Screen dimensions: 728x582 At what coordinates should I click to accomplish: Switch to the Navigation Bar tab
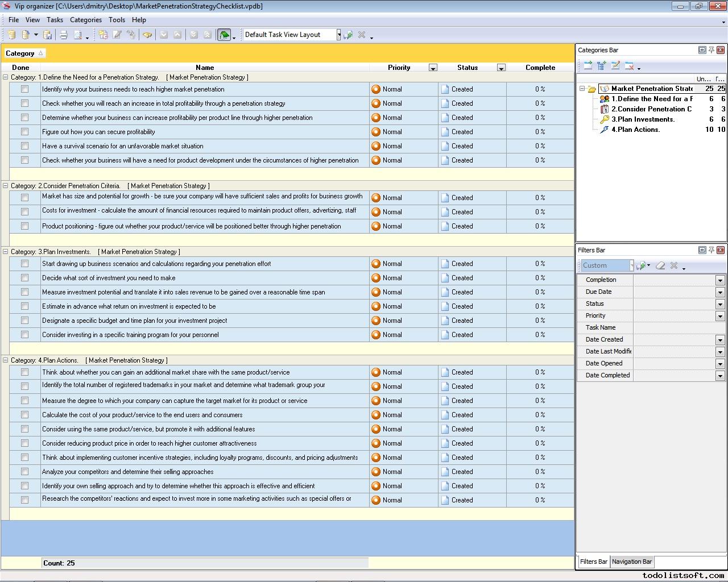point(631,562)
